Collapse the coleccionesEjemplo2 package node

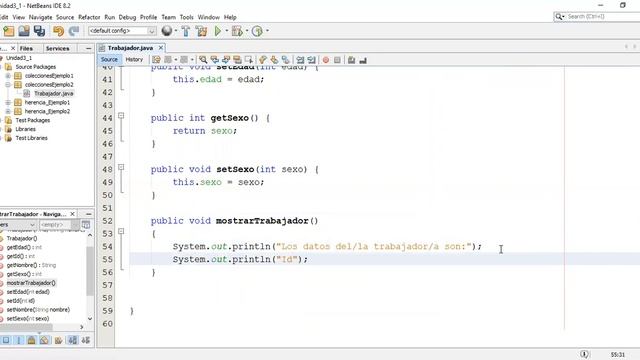pos(8,84)
